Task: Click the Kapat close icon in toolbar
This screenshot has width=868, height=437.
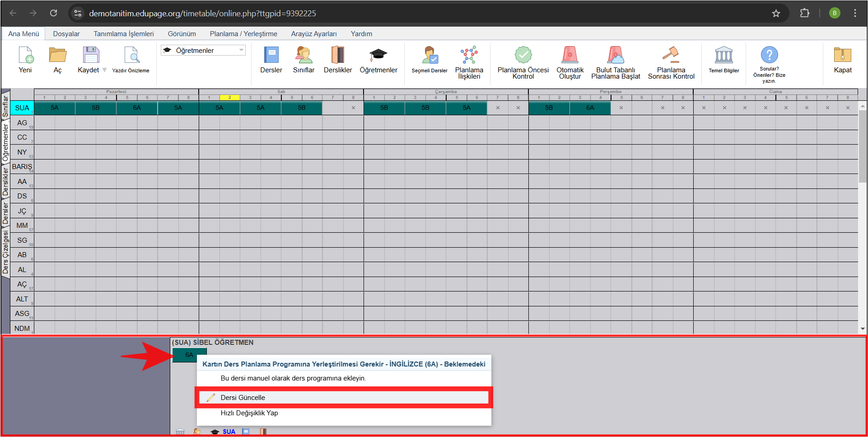Action: (843, 55)
